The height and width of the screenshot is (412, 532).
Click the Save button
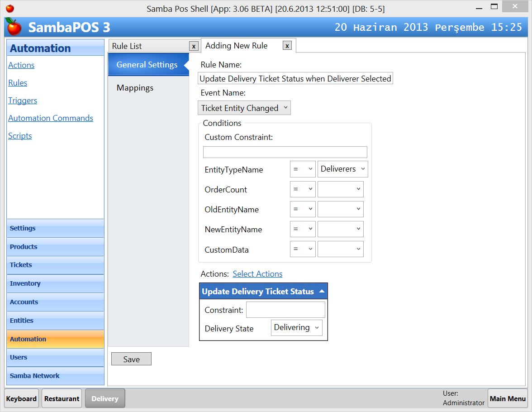(x=131, y=359)
